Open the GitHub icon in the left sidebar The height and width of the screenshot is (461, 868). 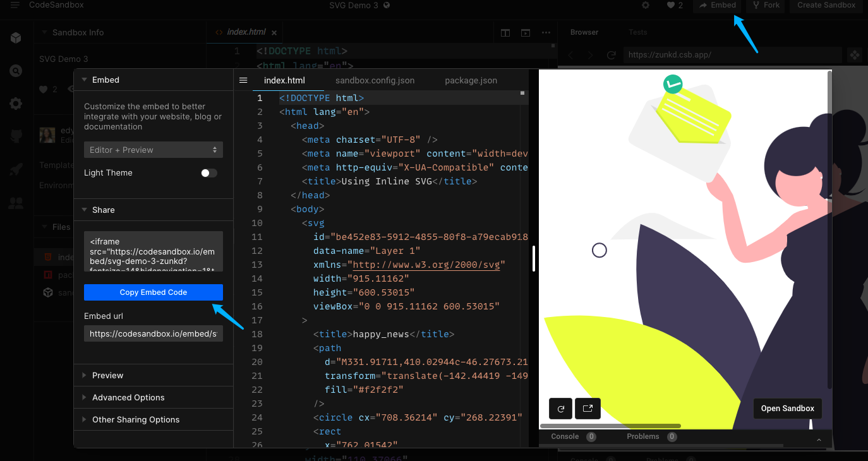(x=16, y=136)
